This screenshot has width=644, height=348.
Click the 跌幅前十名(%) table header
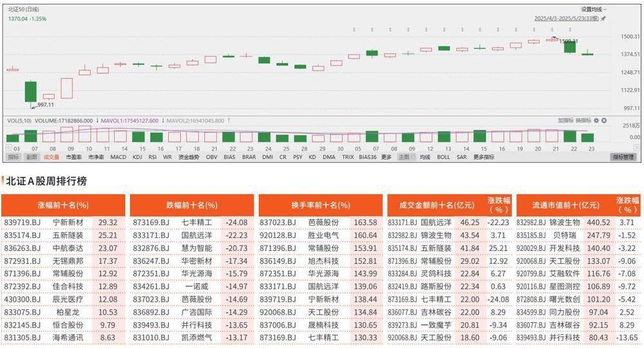point(192,205)
